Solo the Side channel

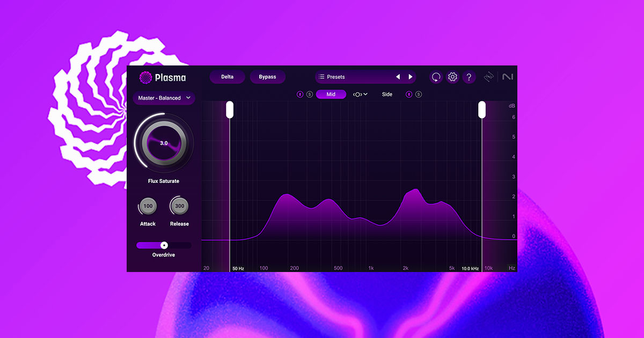click(419, 94)
